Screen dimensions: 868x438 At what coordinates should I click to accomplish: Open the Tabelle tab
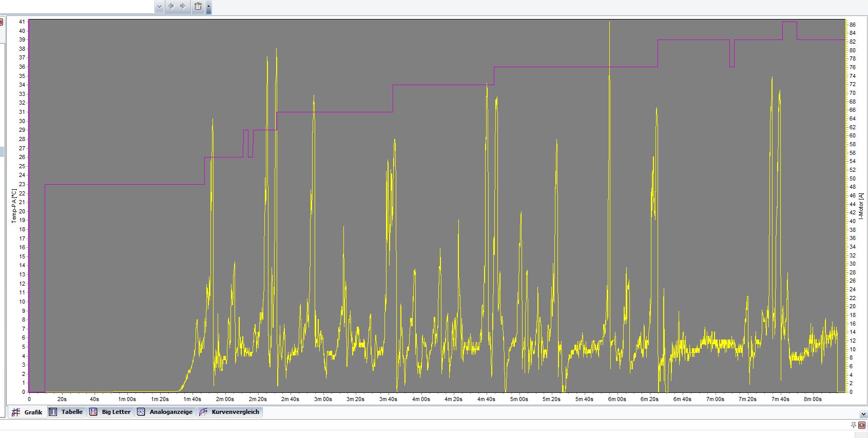coord(66,412)
